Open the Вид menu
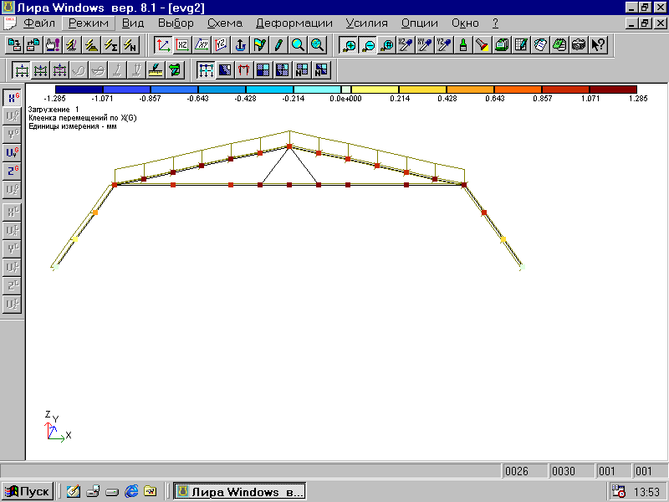 pyautogui.click(x=133, y=23)
